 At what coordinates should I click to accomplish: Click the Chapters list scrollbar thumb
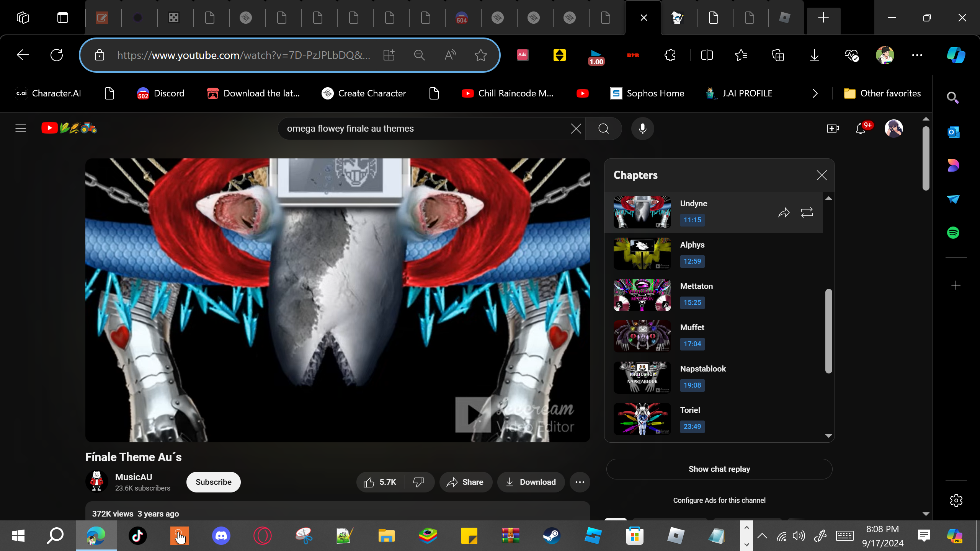point(828,331)
